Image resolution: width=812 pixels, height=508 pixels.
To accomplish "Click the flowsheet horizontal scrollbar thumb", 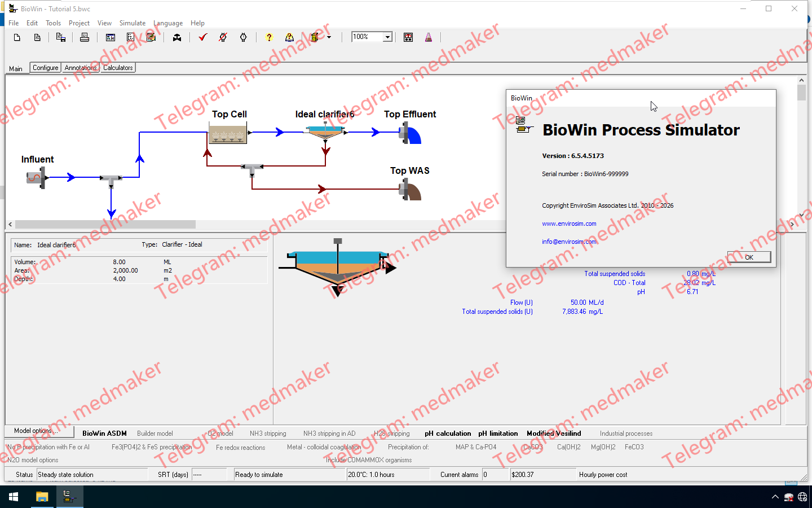I will (x=105, y=224).
